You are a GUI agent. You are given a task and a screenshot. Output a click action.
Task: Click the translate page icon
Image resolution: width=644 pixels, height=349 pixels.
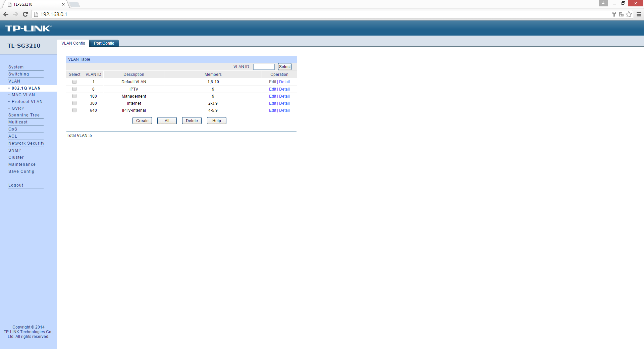(x=621, y=14)
